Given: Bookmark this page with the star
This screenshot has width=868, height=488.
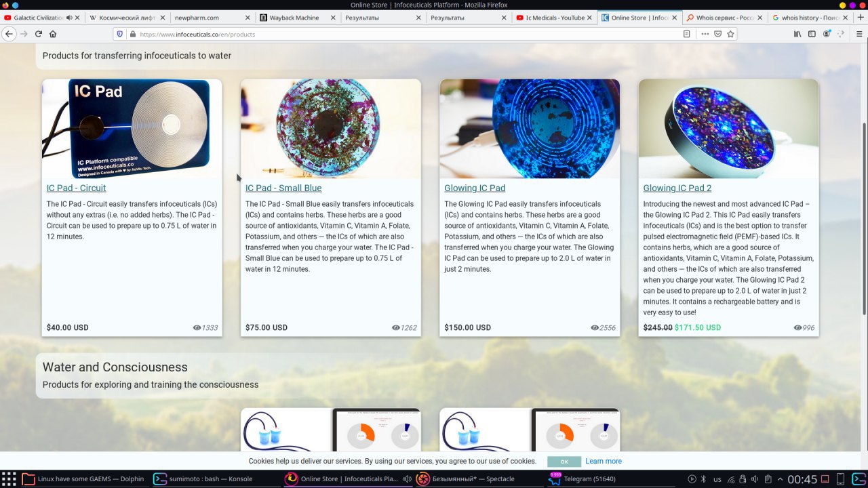Looking at the screenshot, I should [x=730, y=34].
